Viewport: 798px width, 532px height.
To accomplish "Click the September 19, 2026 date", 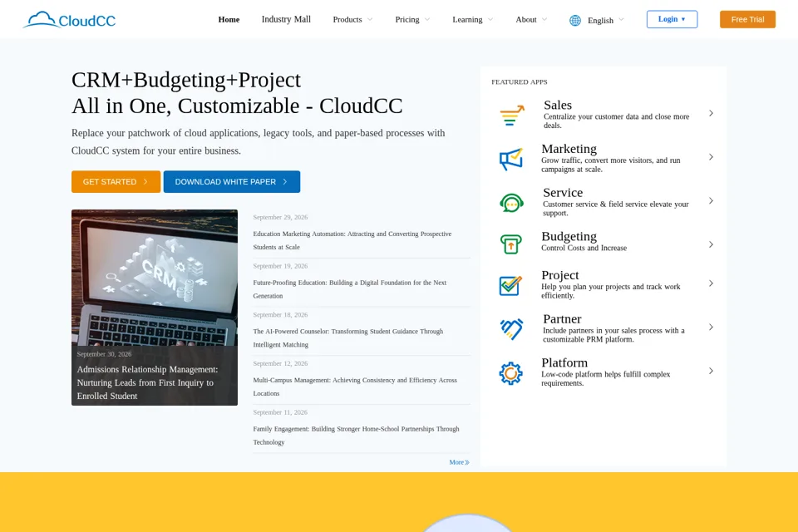I will click(280, 266).
